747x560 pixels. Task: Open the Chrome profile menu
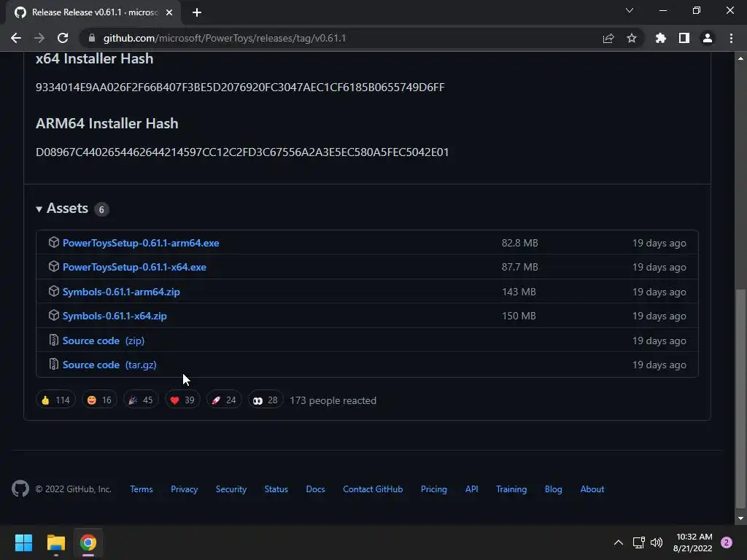coord(708,38)
